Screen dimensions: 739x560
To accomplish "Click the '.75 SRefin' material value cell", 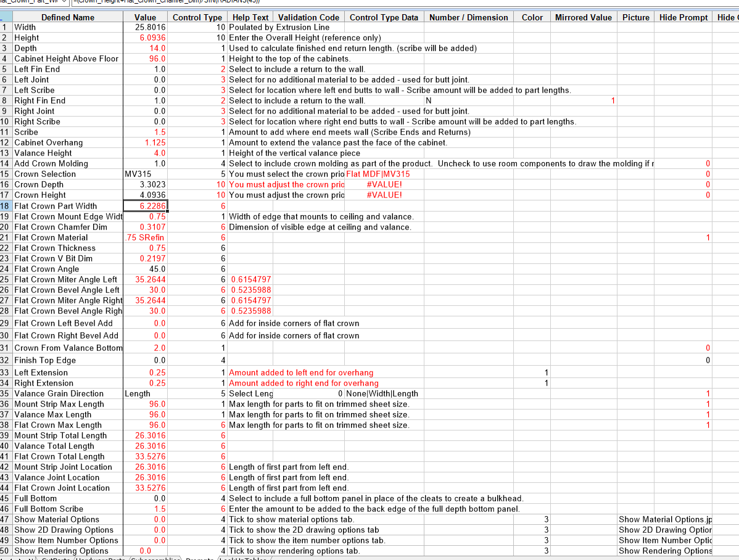I will coord(145,237).
